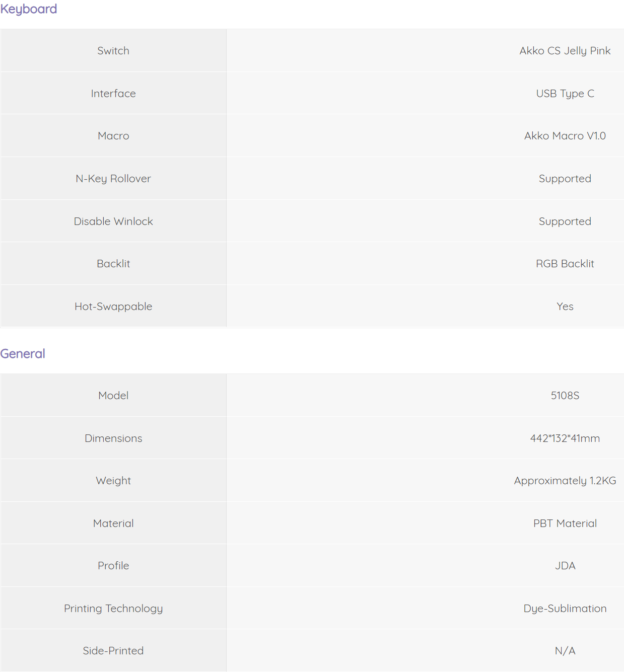Image resolution: width=624 pixels, height=672 pixels.
Task: Click the Akko CS Jelly Pink value
Action: coord(565,51)
